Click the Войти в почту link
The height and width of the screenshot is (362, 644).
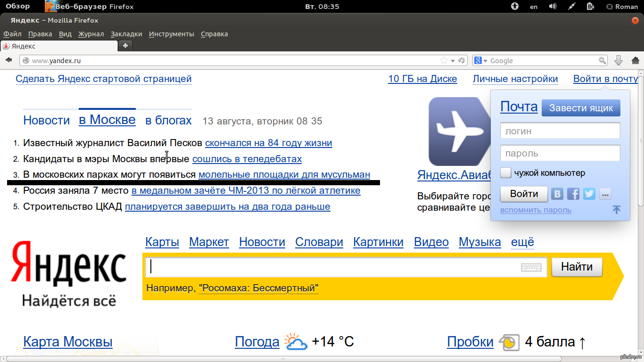pos(605,79)
